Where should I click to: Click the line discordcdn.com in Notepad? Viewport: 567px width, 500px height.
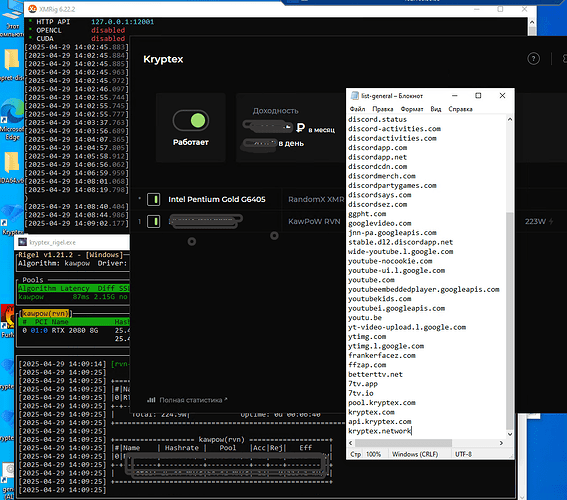(x=378, y=166)
